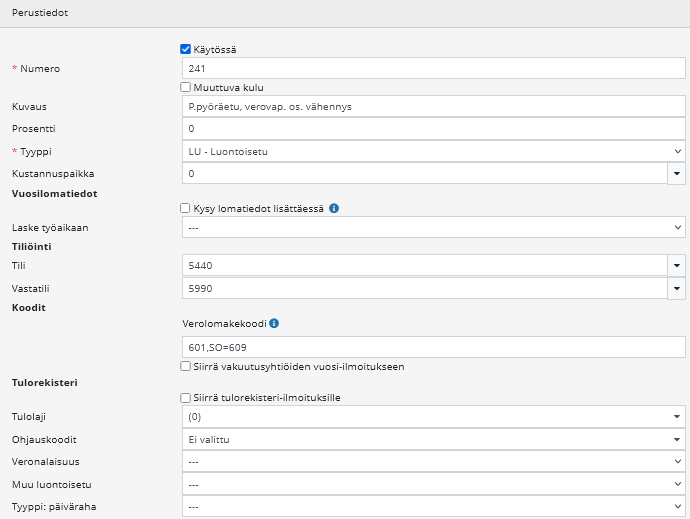The width and height of the screenshot is (690, 519).
Task: Expand the Vastatili dropdown arrow
Action: [x=677, y=288]
